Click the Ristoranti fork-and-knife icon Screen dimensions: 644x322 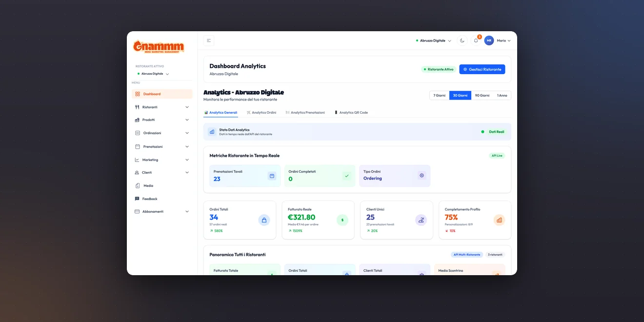(x=137, y=107)
